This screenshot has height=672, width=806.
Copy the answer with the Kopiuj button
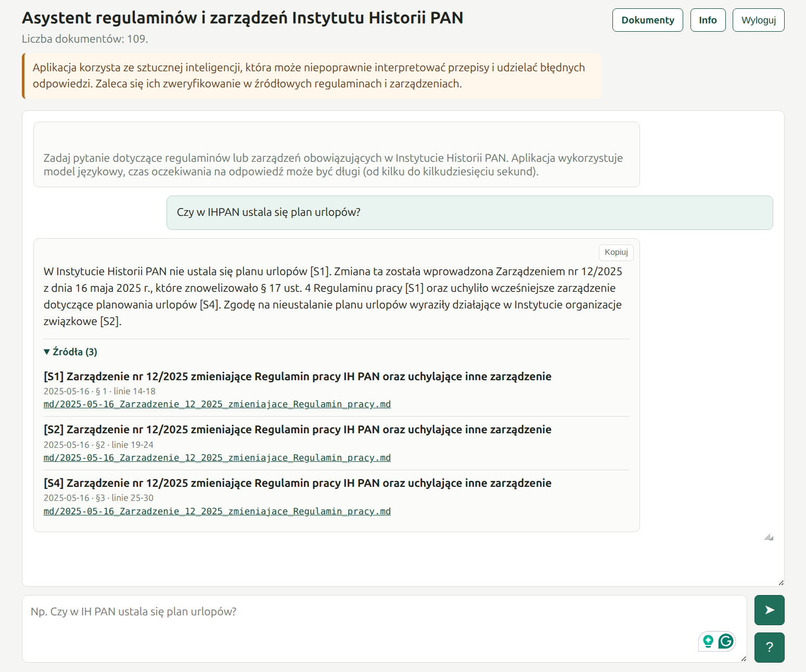pyautogui.click(x=616, y=252)
